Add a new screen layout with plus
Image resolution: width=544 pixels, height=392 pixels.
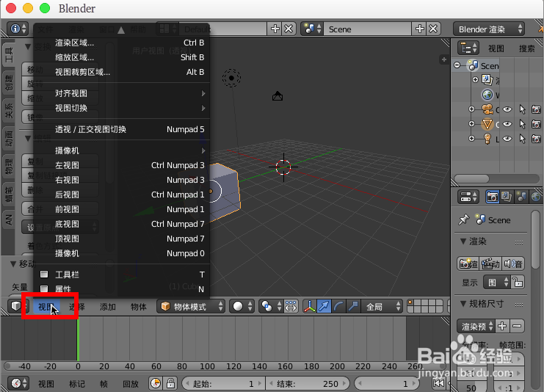(275, 29)
